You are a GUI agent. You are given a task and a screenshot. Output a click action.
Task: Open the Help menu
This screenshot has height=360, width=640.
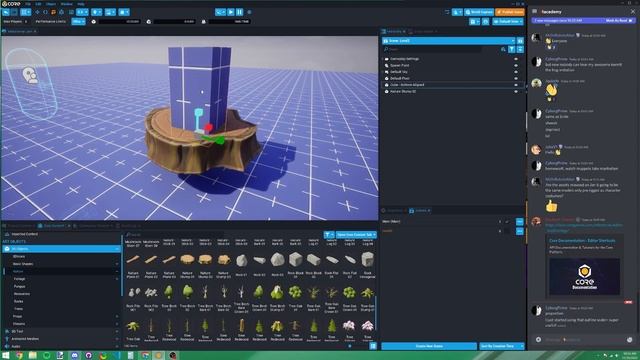click(81, 4)
